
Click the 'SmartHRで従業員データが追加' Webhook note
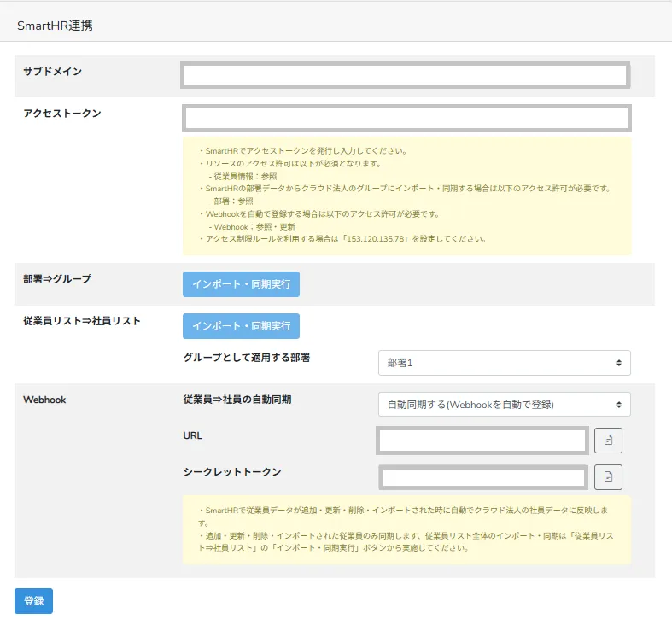coord(403,516)
